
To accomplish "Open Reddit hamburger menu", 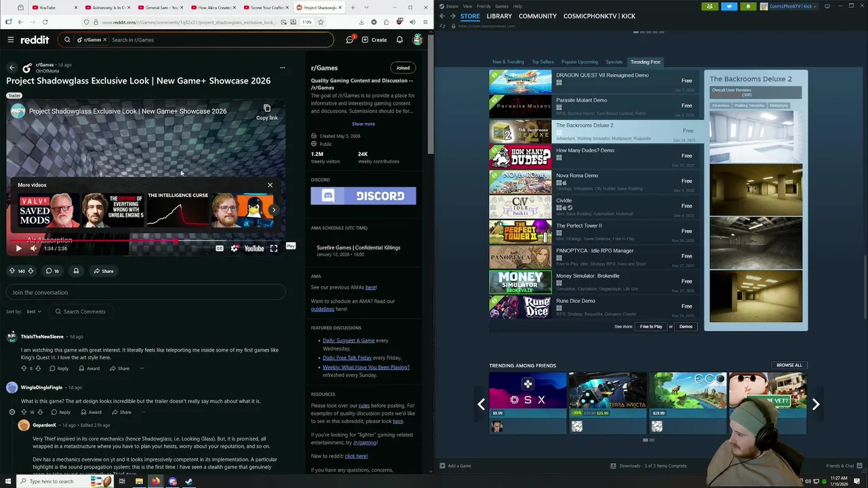I will 11,40.
